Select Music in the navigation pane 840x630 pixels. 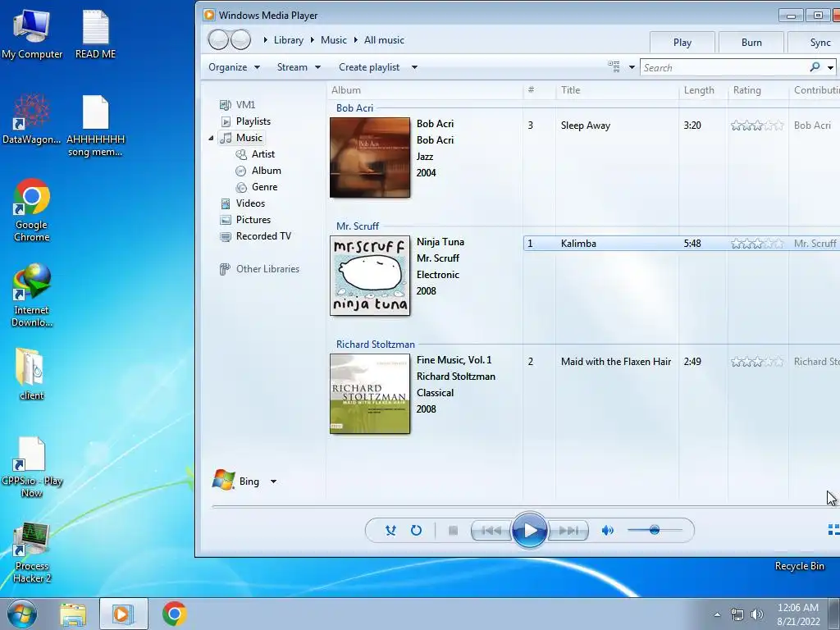pos(242,138)
